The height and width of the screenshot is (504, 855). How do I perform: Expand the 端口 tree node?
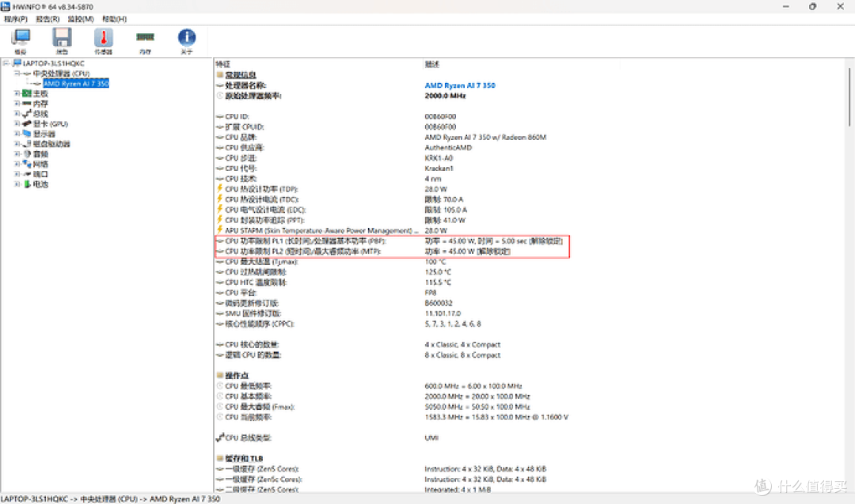coord(17,174)
